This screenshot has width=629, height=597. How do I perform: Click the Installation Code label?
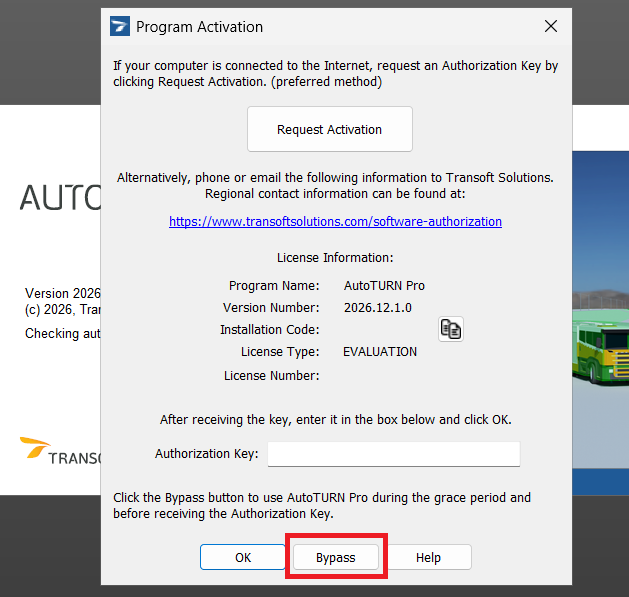point(269,329)
